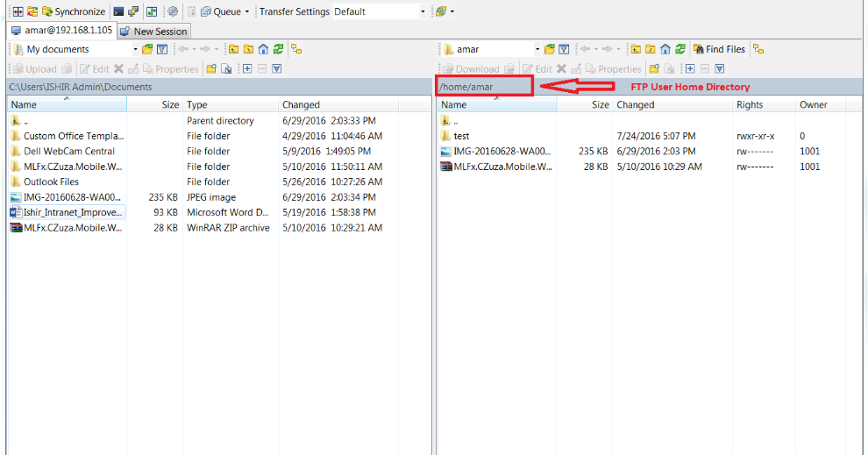The height and width of the screenshot is (455, 868).
Task: Click remote parent directory '..' row
Action: pyautogui.click(x=449, y=121)
